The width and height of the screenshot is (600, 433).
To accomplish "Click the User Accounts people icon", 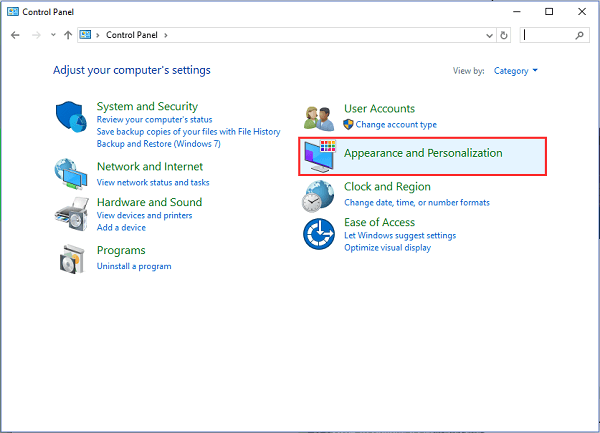I will [319, 117].
